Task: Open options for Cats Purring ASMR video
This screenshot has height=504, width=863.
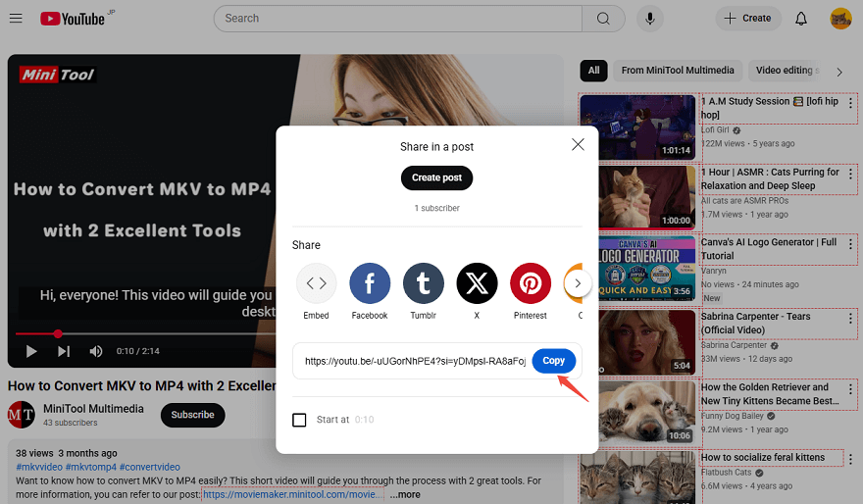Action: point(850,174)
